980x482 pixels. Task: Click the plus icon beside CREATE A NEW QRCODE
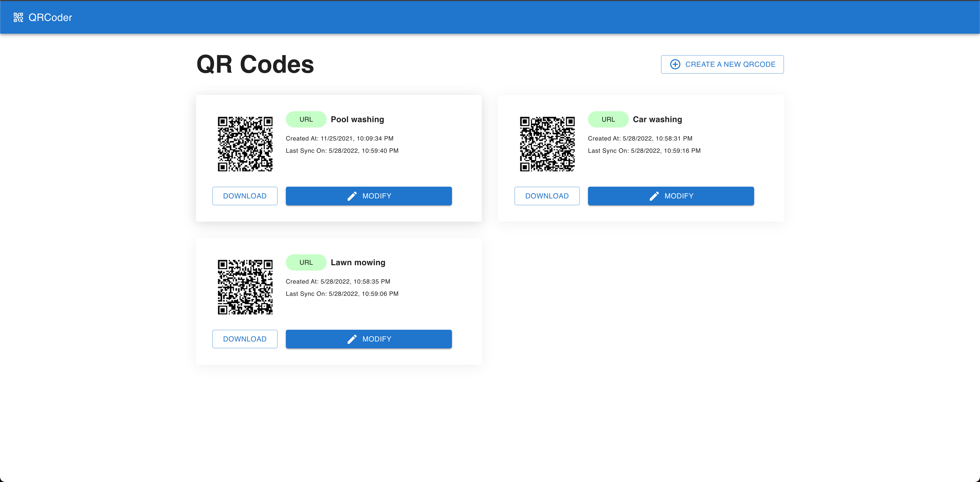coord(675,64)
